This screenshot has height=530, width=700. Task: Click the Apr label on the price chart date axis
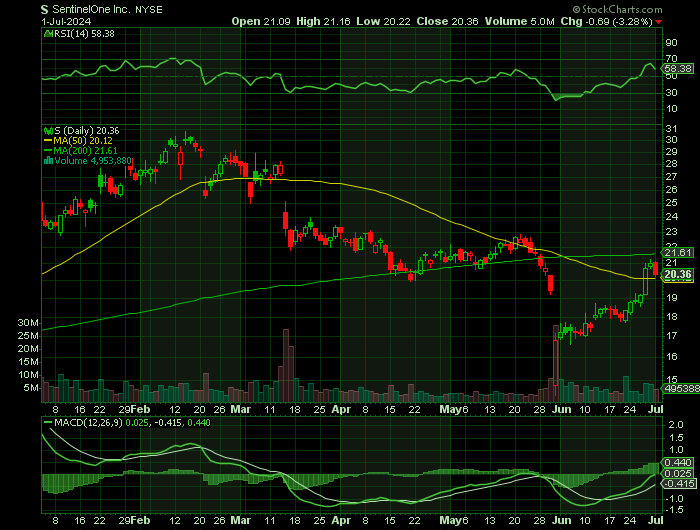pyautogui.click(x=342, y=409)
